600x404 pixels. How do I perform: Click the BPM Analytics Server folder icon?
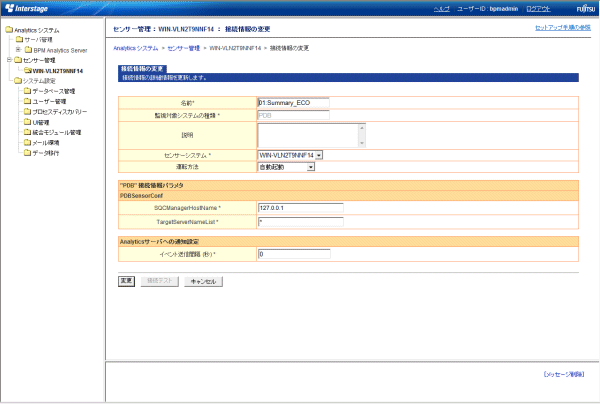tap(28, 50)
